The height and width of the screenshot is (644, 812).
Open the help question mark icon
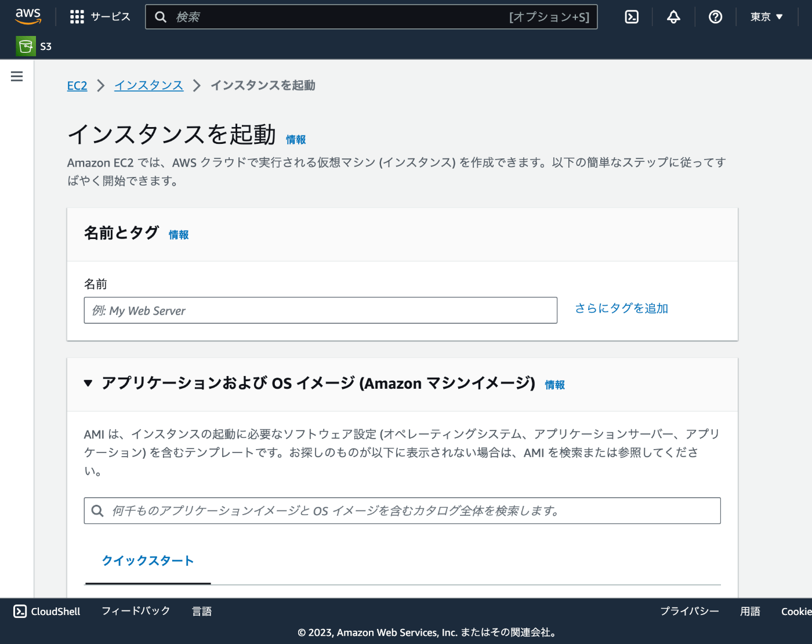point(715,17)
